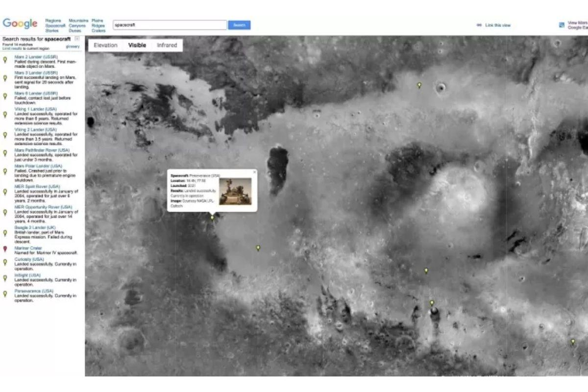Click the pin icon beside InSight
Viewport: 588px width, 392px height.
click(5, 278)
